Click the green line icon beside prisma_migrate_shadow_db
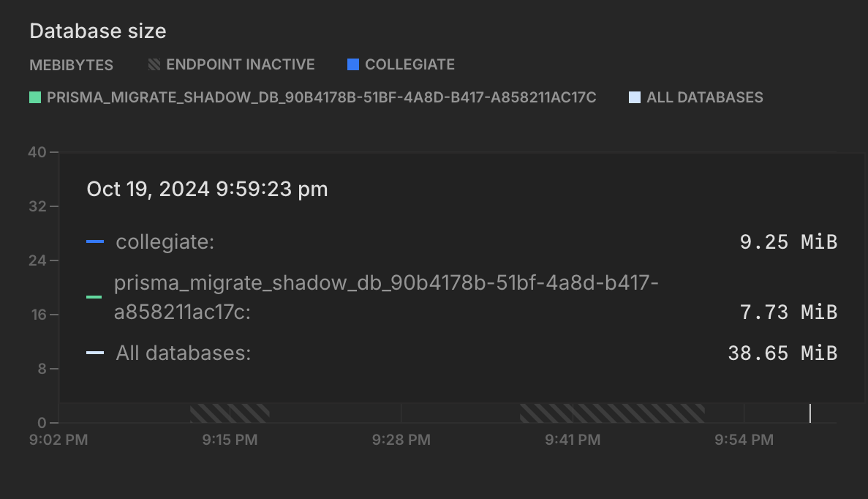 94,297
